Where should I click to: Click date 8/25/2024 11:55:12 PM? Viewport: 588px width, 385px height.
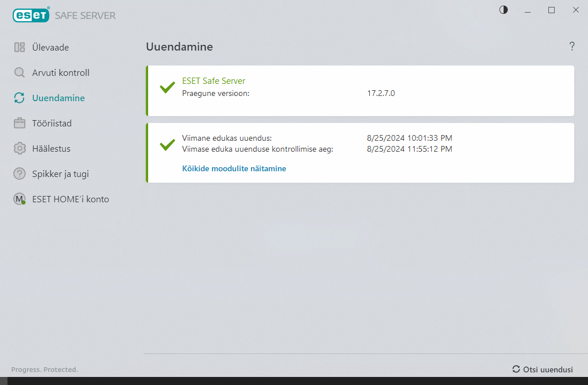pos(409,149)
